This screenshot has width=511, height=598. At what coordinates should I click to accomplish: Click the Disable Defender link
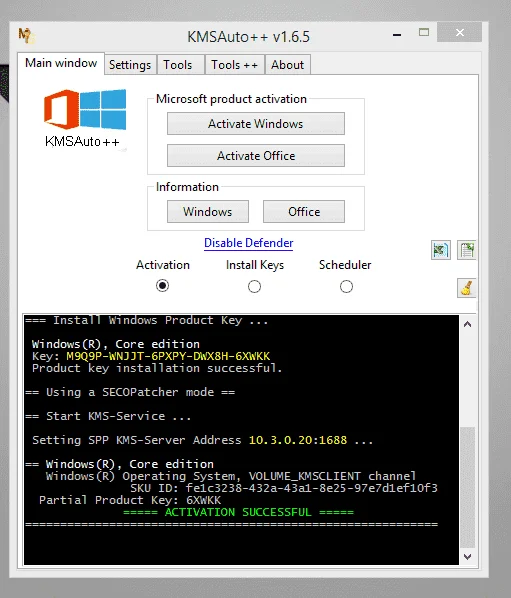pyautogui.click(x=249, y=243)
